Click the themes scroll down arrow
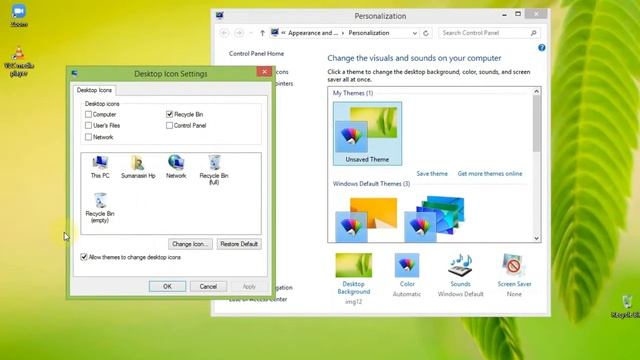This screenshot has height=360, width=640. coord(536,238)
